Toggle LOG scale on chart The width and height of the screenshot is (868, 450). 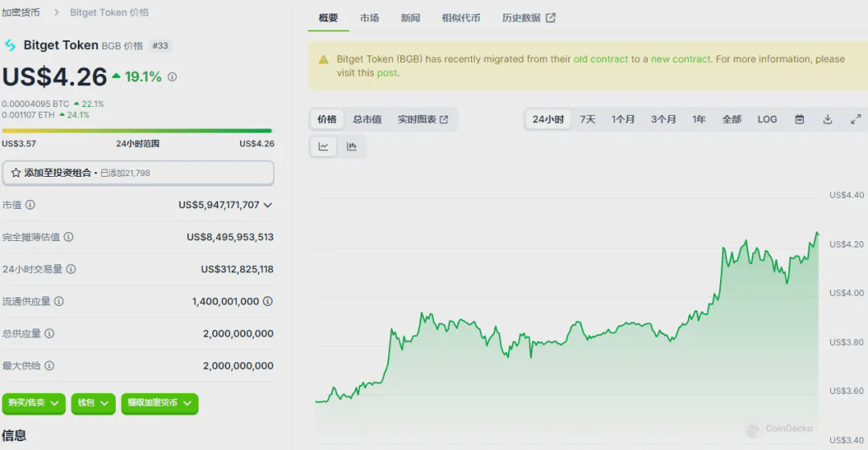[768, 119]
